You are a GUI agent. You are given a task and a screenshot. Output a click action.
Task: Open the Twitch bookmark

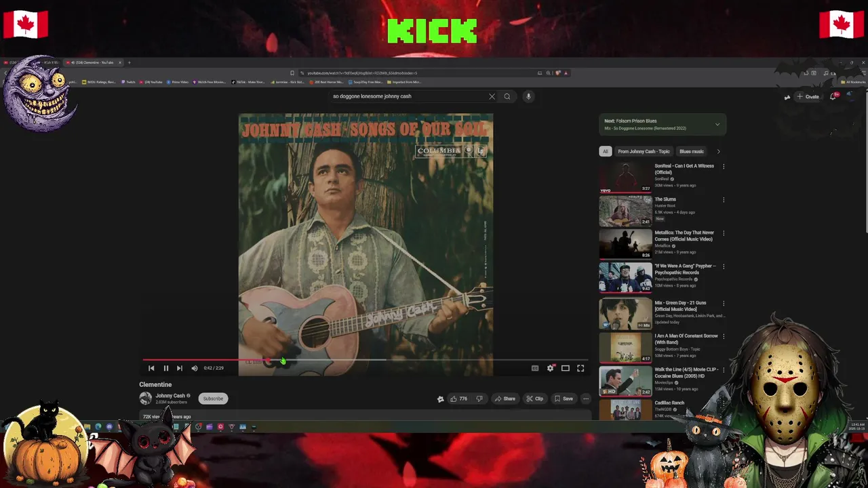128,82
